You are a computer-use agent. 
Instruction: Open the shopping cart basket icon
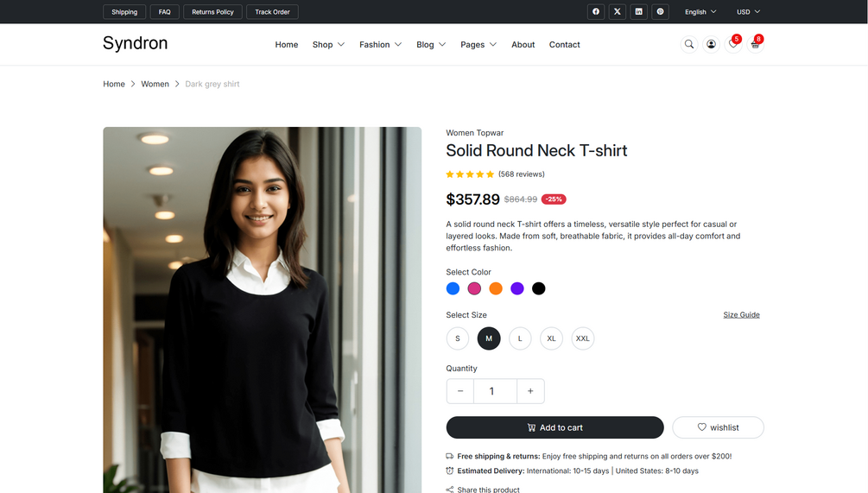[755, 44]
